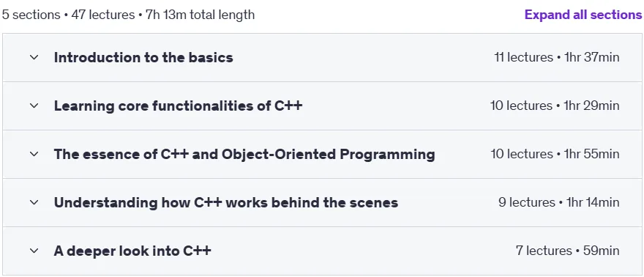Expand chevron for A deeper look into C++
Viewport: 644px width, 277px height.
click(x=34, y=251)
